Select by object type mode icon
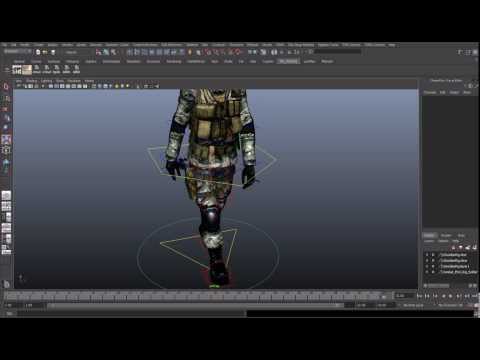This screenshot has width=480, height=360. click(106, 52)
